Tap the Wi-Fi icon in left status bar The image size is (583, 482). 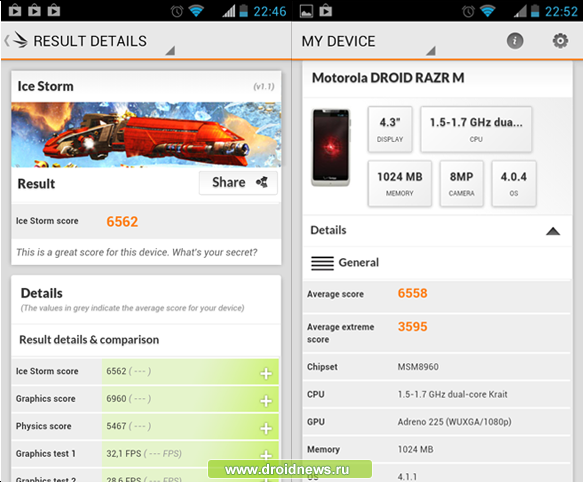pyautogui.click(x=196, y=11)
